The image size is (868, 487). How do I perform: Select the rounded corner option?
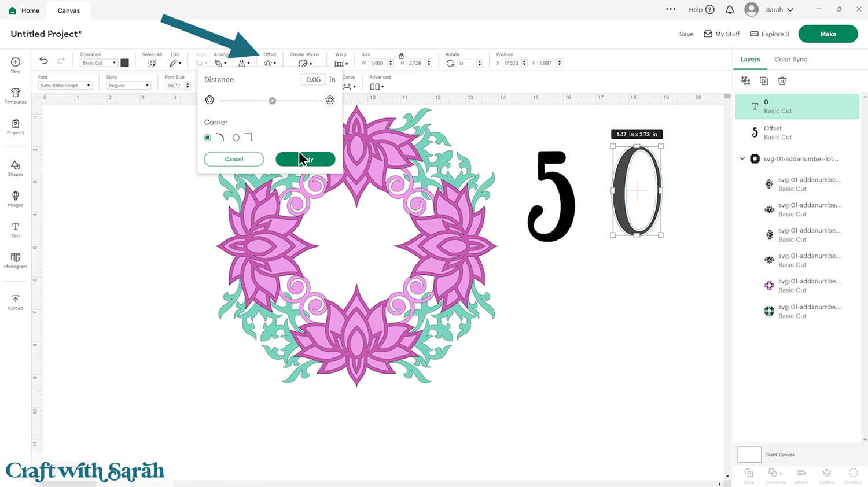(x=208, y=138)
